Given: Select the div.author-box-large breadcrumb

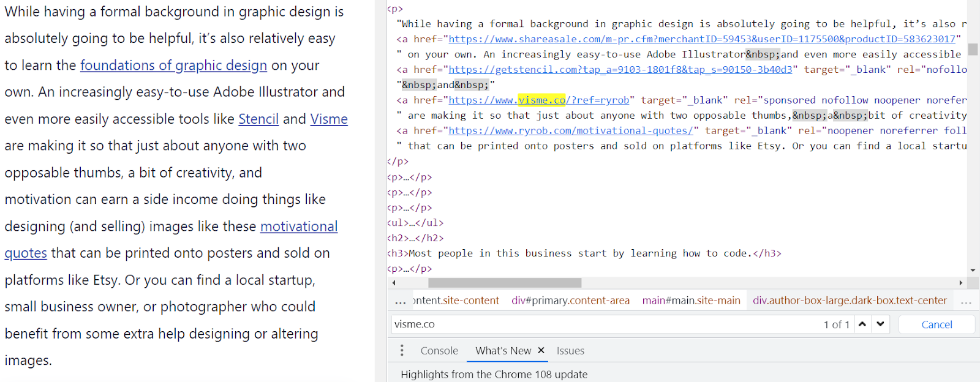Looking at the screenshot, I should pos(850,301).
